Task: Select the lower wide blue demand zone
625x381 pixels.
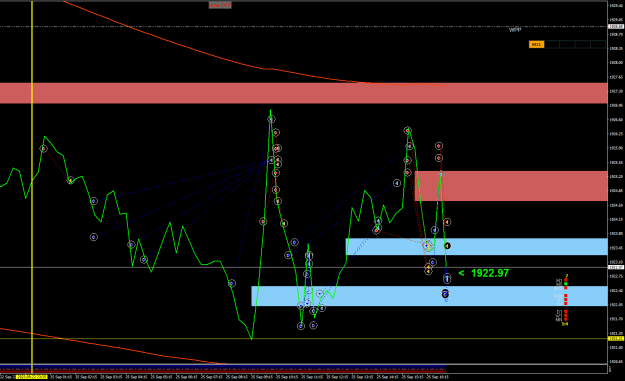Action: (429, 296)
